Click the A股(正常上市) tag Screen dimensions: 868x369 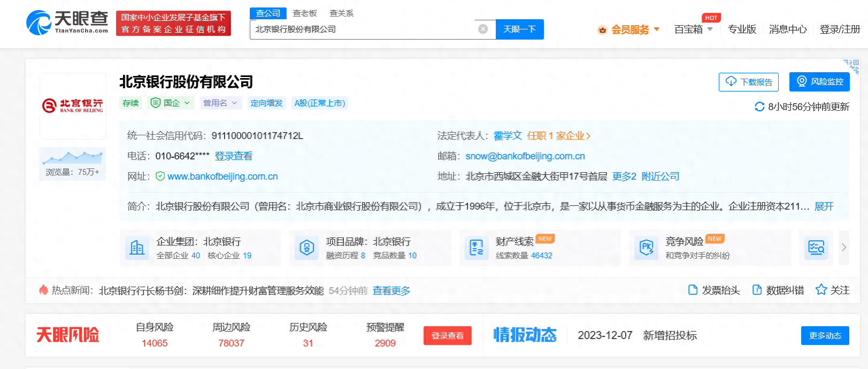tap(320, 103)
